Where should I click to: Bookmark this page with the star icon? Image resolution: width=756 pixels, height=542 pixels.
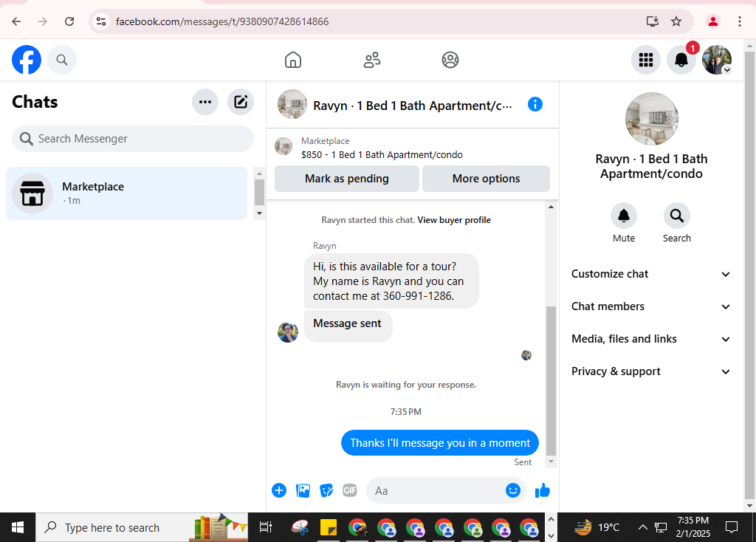pos(676,21)
